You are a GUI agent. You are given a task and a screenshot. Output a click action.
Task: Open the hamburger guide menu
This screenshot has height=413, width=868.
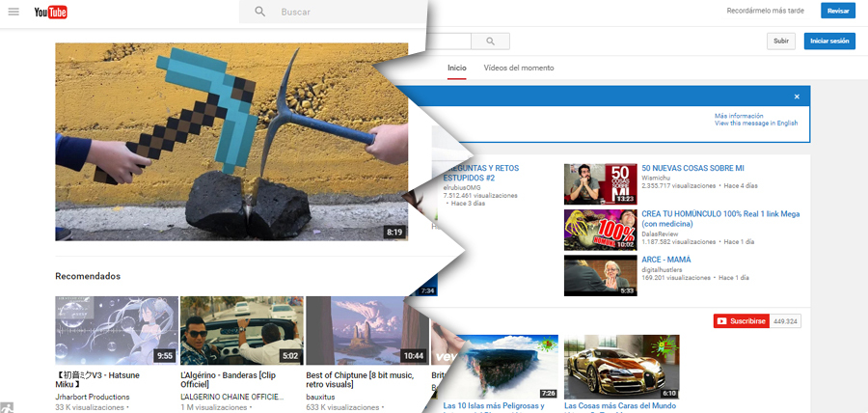click(x=14, y=12)
